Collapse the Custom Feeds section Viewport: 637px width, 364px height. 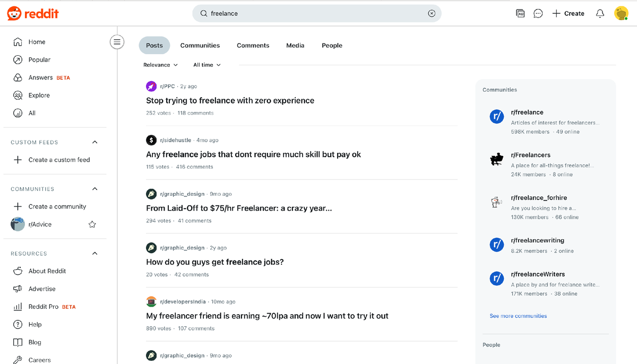click(x=95, y=142)
